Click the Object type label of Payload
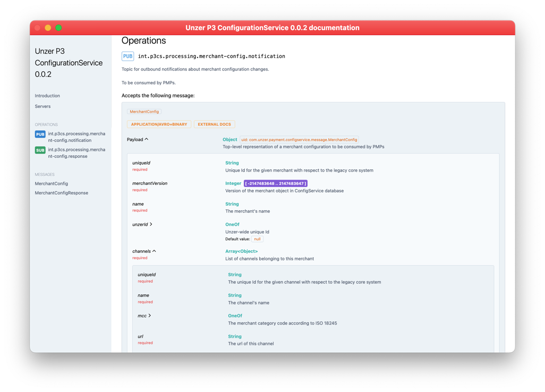The height and width of the screenshot is (392, 545). (230, 139)
